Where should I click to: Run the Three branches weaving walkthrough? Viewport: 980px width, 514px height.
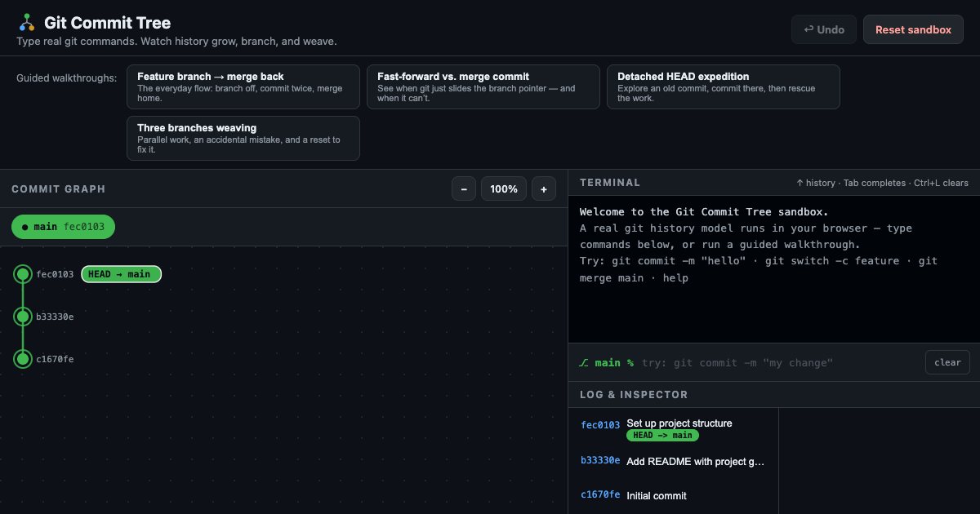(x=243, y=138)
